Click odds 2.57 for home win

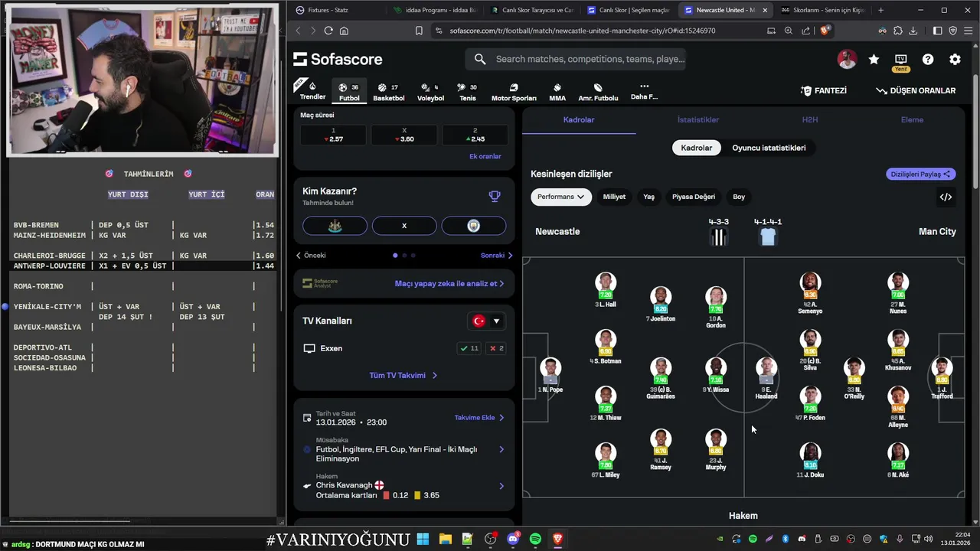click(333, 135)
